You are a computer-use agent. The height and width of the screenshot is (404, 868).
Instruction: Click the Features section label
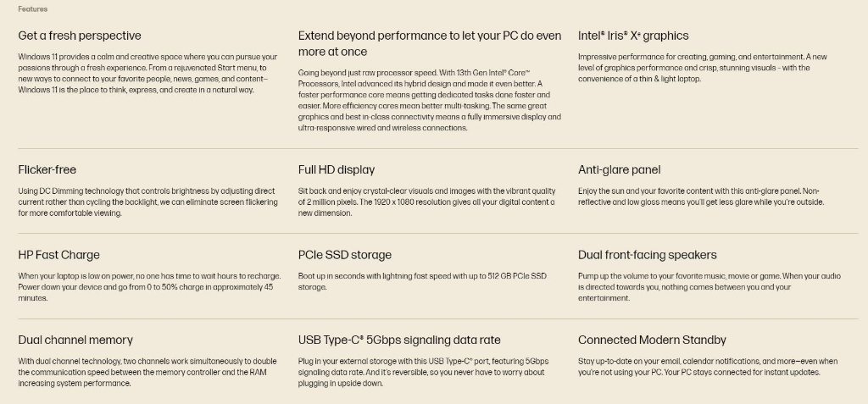click(33, 8)
